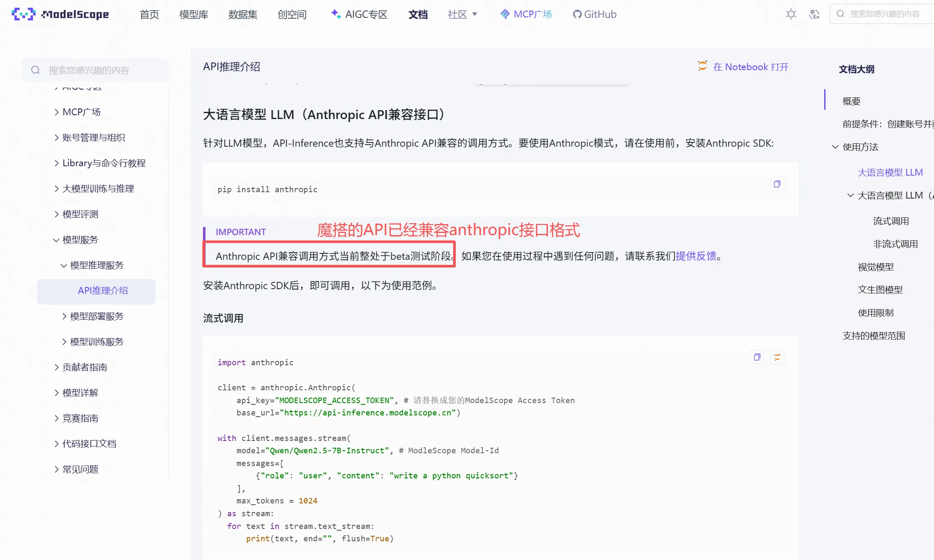Open the 数据集 navigation item
This screenshot has height=560, width=934.
pos(243,14)
